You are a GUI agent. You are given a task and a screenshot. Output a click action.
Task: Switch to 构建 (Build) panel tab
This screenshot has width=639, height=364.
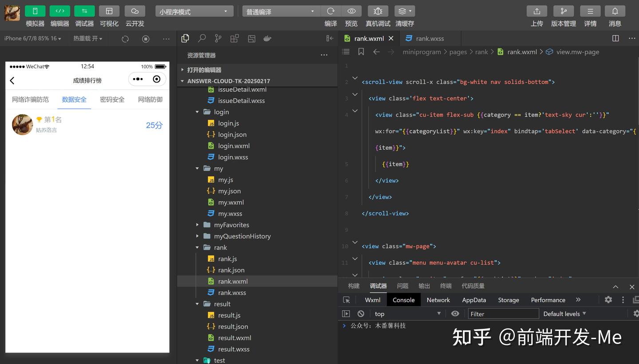[354, 286]
